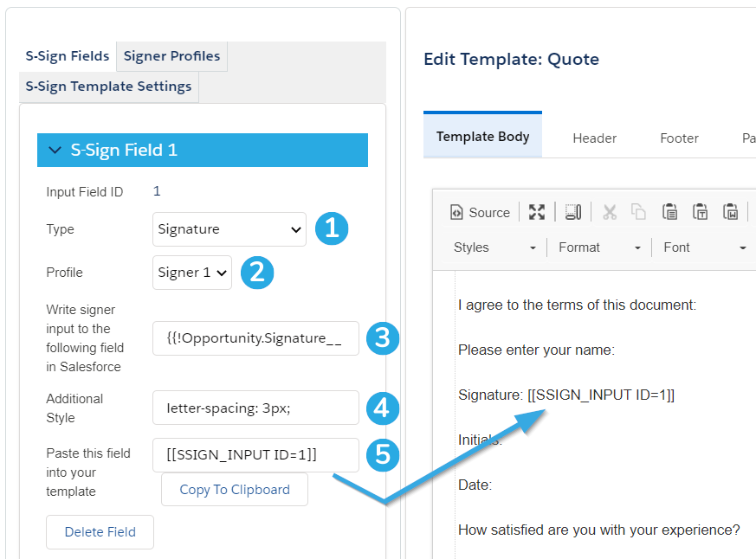Open the S-Sign Template Settings tab
The image size is (756, 559).
coord(108,87)
